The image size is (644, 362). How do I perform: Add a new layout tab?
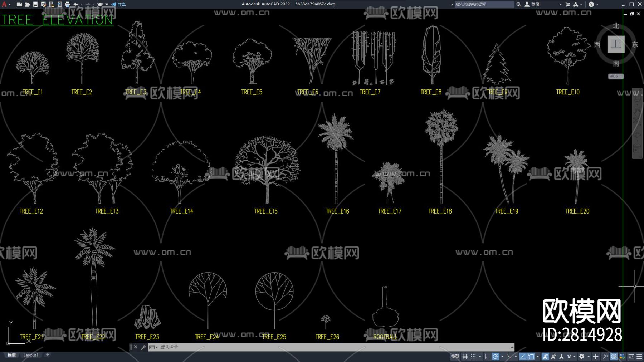click(x=48, y=355)
